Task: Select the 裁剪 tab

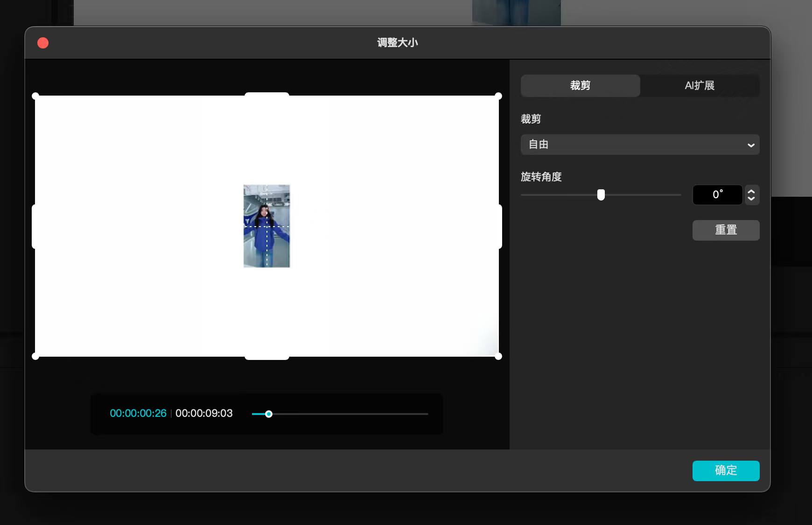Action: tap(580, 86)
